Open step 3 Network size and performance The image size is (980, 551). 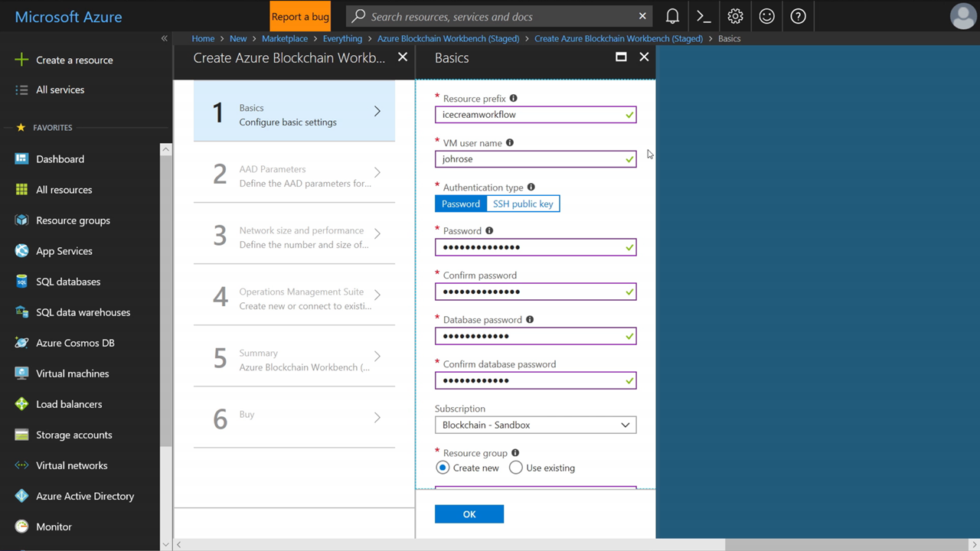pyautogui.click(x=294, y=233)
